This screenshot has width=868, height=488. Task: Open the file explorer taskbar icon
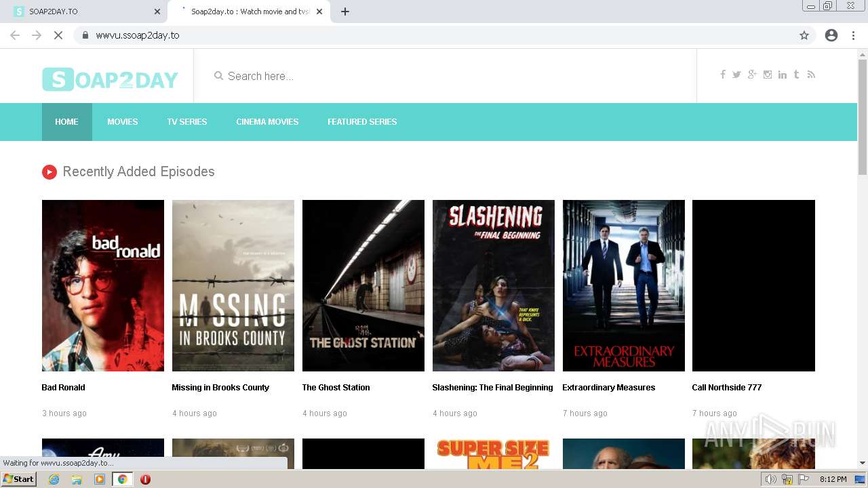[77, 479]
